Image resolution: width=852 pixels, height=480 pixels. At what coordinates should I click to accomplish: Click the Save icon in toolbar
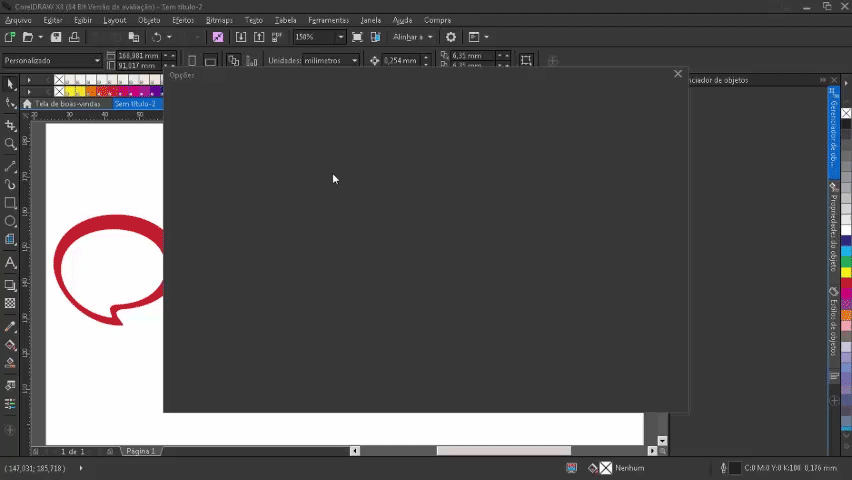[56, 37]
